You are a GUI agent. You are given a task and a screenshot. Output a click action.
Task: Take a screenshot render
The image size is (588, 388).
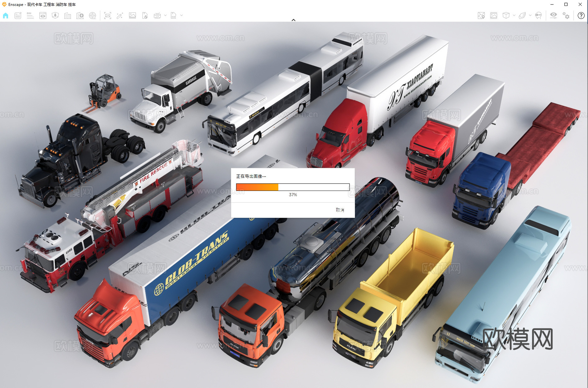click(x=107, y=15)
